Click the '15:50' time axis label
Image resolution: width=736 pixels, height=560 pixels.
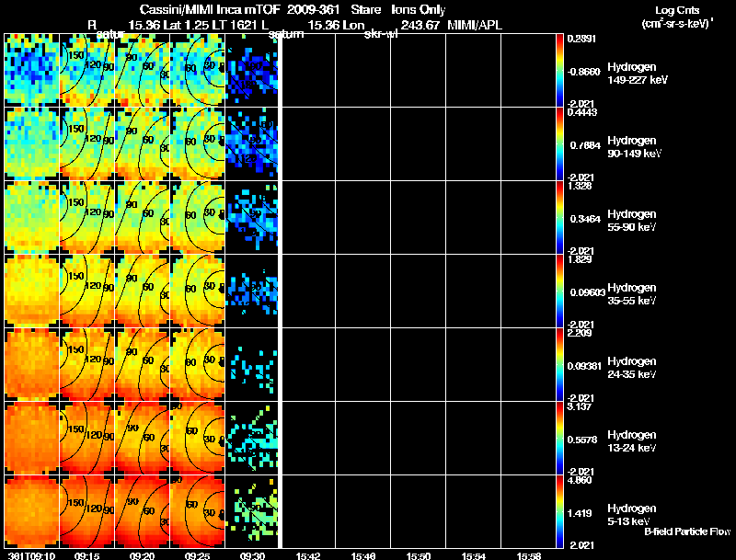pyautogui.click(x=419, y=556)
